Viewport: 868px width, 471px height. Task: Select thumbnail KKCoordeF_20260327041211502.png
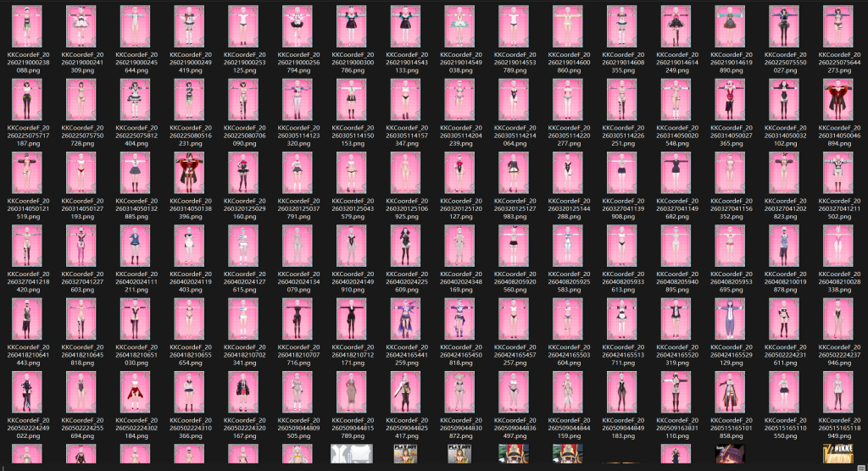tap(838, 173)
